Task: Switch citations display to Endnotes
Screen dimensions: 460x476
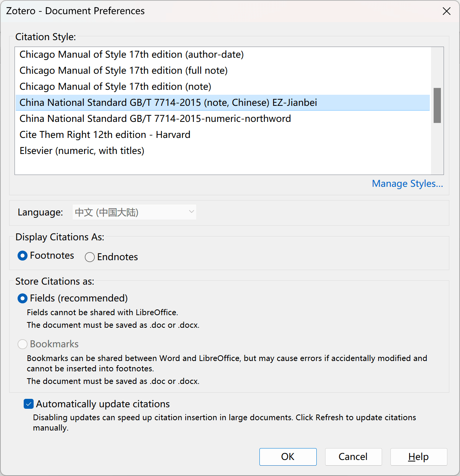Action: (90, 257)
